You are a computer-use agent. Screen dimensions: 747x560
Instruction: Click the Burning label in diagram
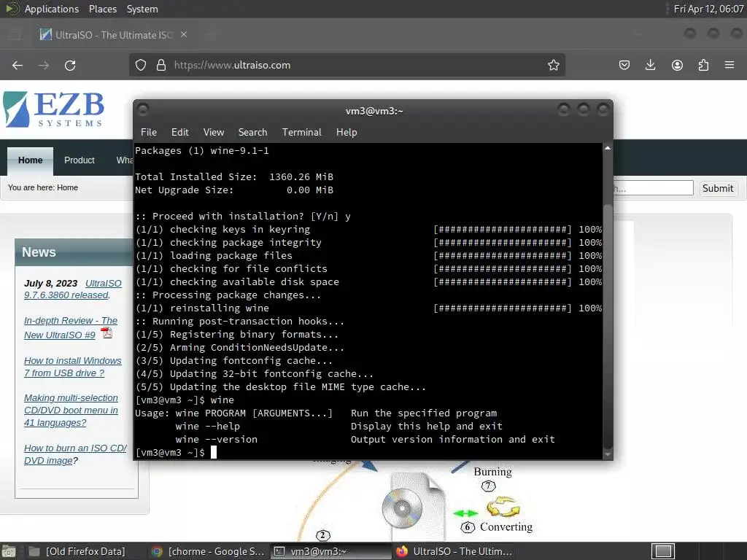[x=492, y=472]
